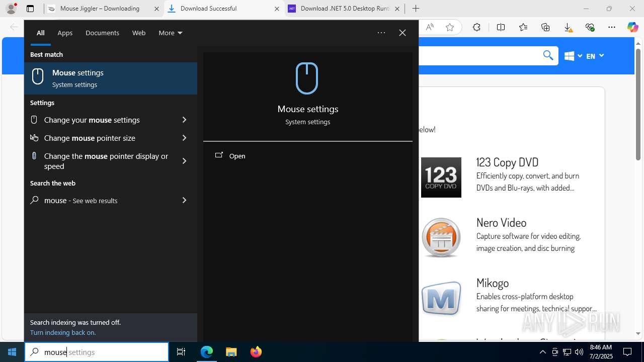Screen dimensions: 644x362
Task: Toggle Read aloud icon in address bar
Action: point(430,27)
